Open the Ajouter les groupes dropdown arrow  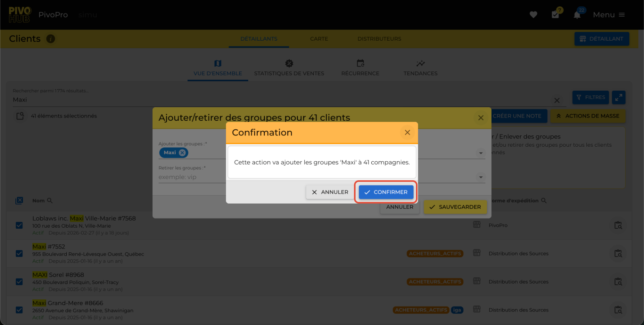(x=481, y=153)
